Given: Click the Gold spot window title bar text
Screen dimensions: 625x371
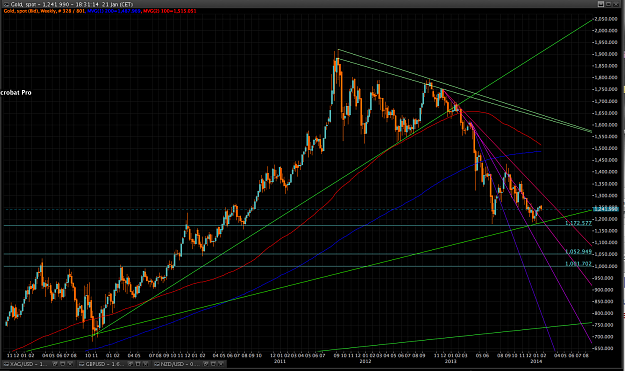Looking at the screenshot, I should pos(71,4).
